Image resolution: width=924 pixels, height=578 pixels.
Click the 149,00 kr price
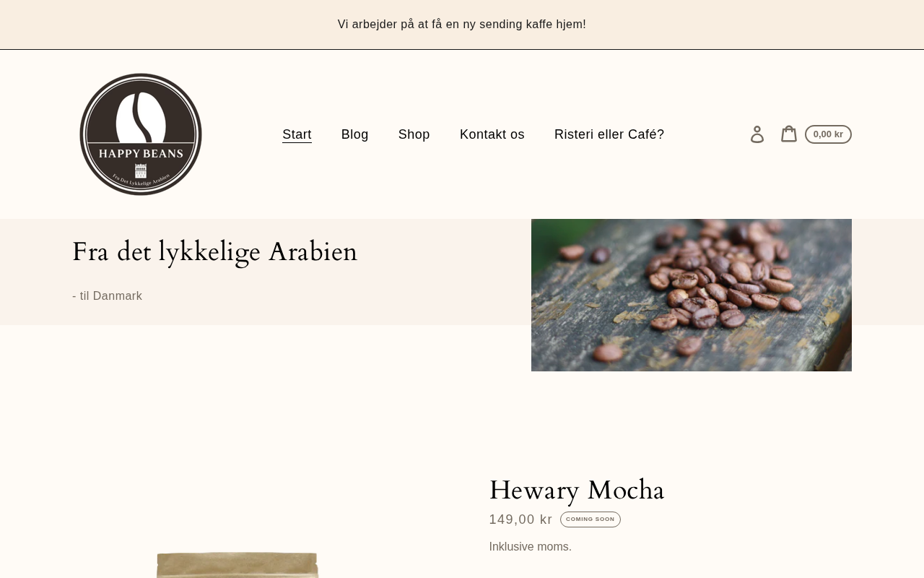click(x=520, y=519)
